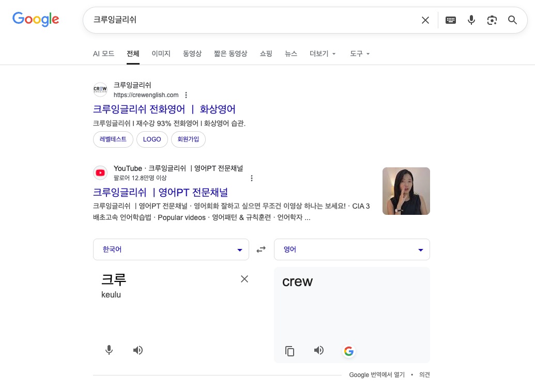The width and height of the screenshot is (535, 392).
Task: Click the translated word crew
Action: click(297, 281)
